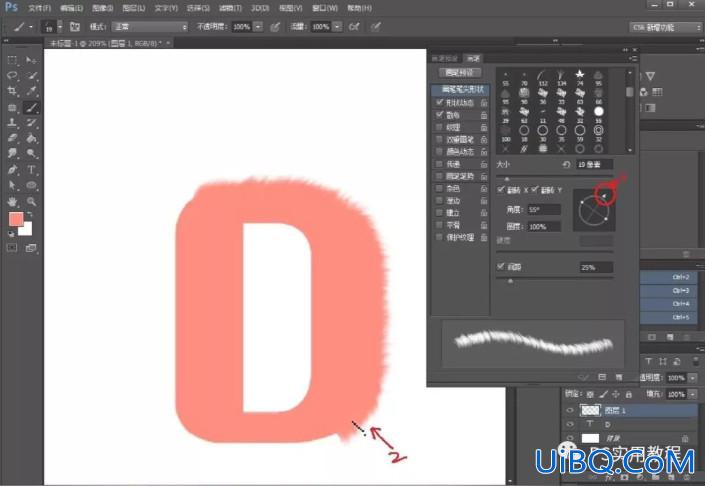Reset brush size restore icon
705x486 pixels.
566,165
